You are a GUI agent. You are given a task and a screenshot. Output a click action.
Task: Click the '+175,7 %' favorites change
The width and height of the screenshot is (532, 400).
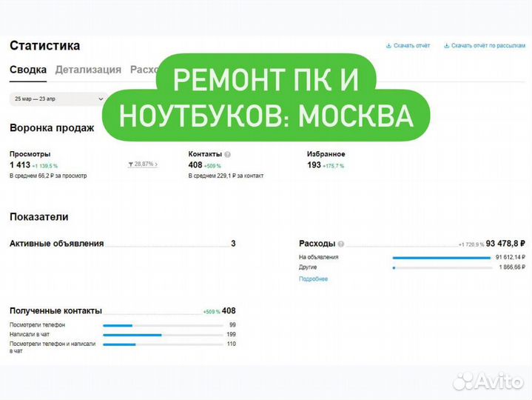[x=333, y=166]
